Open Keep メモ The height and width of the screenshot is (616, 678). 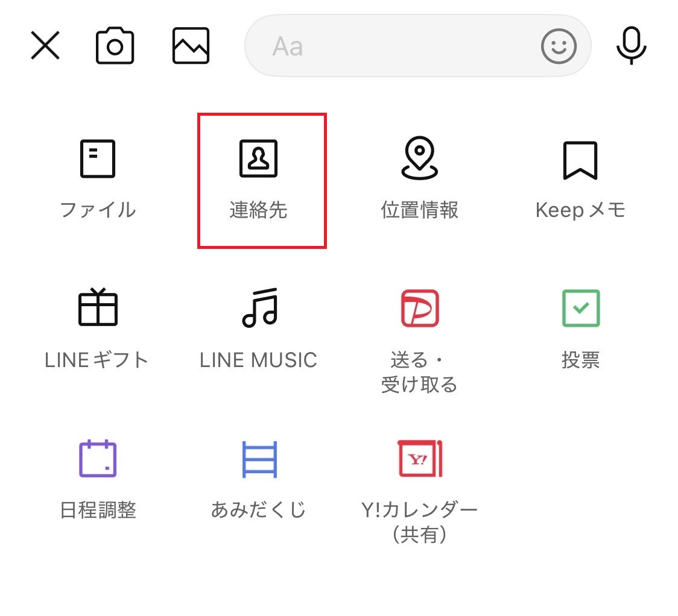(x=581, y=175)
